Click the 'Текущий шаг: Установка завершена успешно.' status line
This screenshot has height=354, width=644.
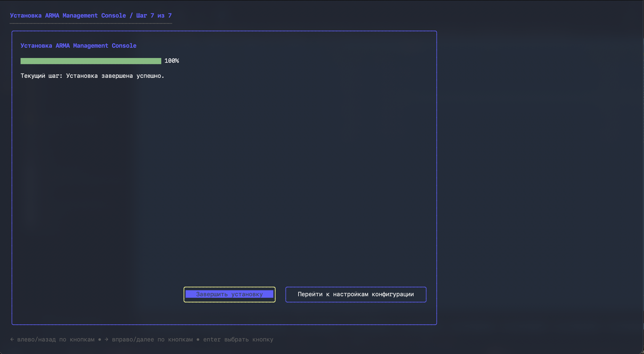click(x=92, y=76)
